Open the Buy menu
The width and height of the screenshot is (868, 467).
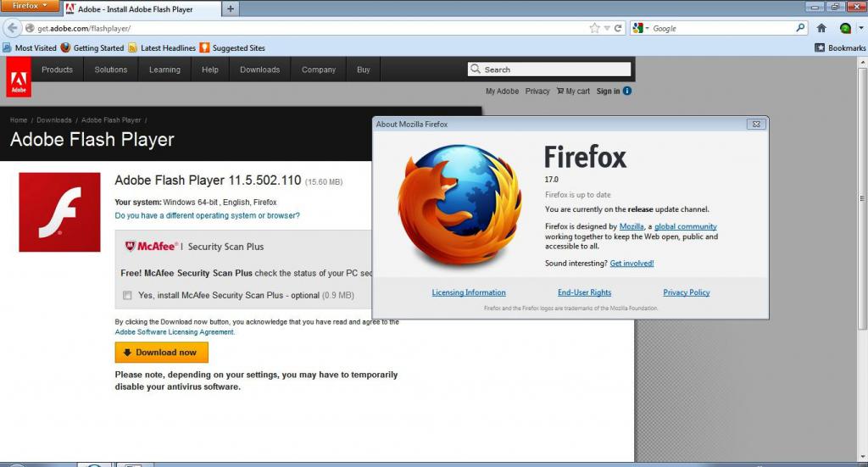(x=363, y=69)
